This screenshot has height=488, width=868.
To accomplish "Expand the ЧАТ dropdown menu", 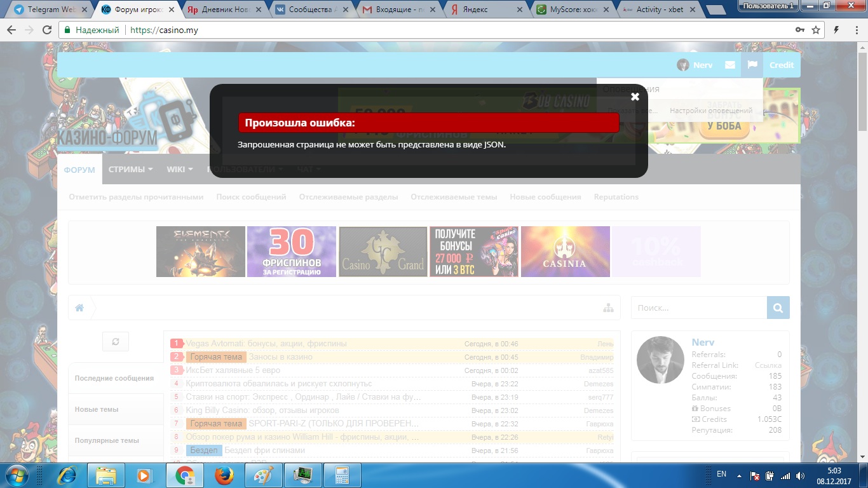I will 308,170.
